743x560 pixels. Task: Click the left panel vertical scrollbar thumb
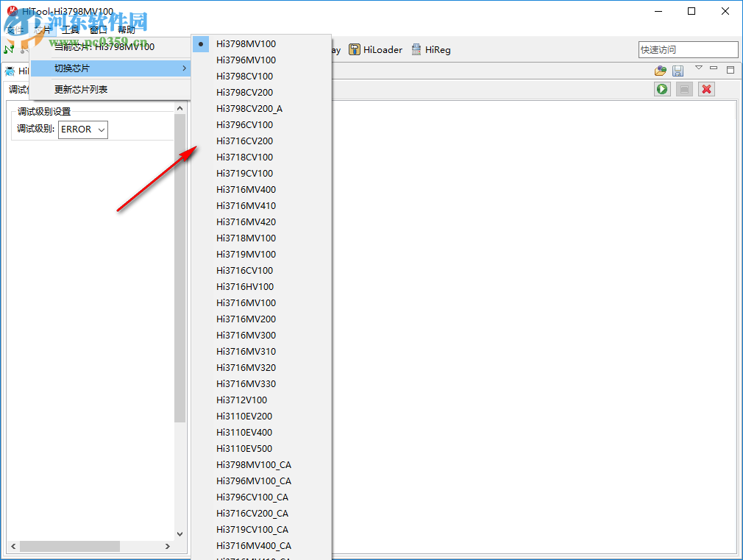179,268
